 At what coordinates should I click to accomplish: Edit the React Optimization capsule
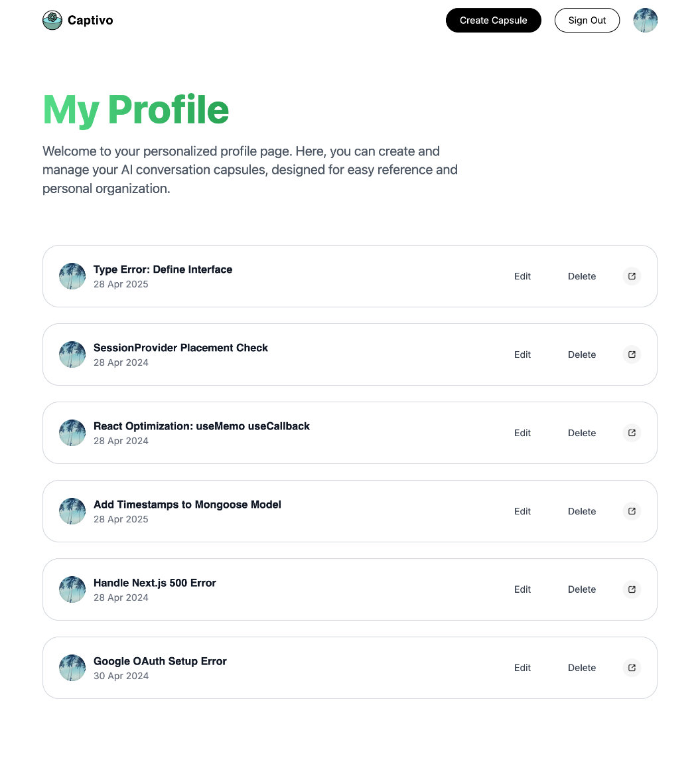coord(522,433)
